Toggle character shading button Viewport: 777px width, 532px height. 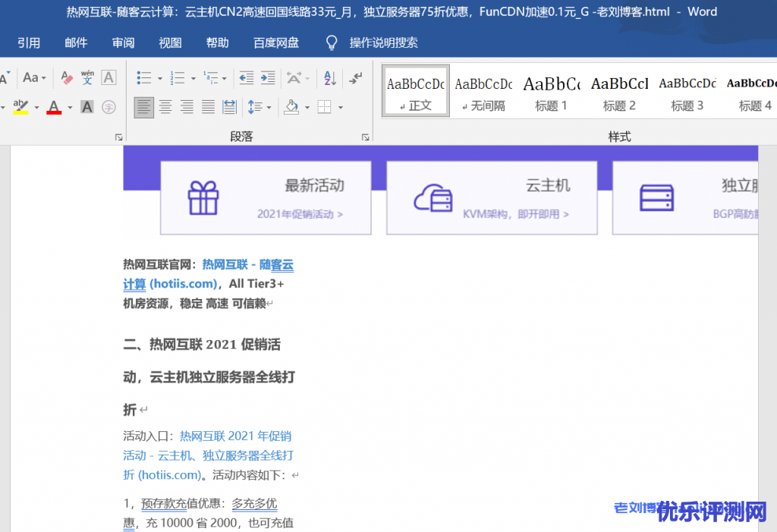pos(87,107)
